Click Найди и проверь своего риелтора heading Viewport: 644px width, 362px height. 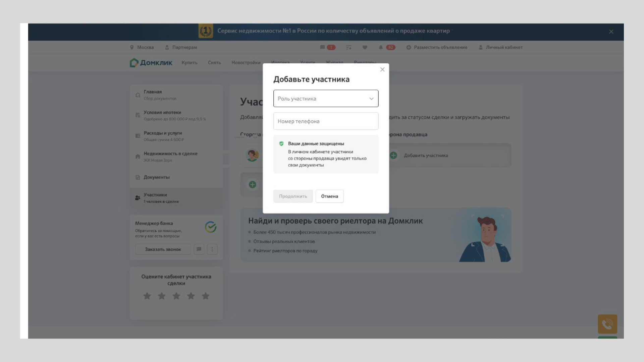[335, 221]
